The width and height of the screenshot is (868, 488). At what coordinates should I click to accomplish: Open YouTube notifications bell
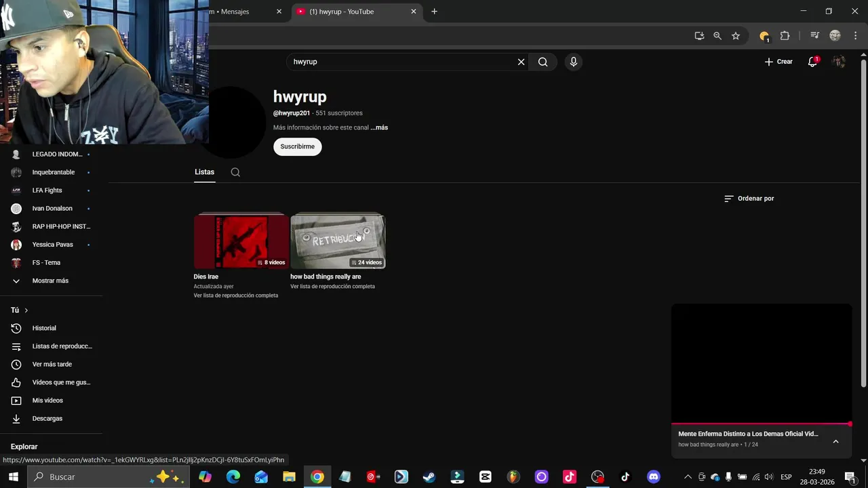812,62
